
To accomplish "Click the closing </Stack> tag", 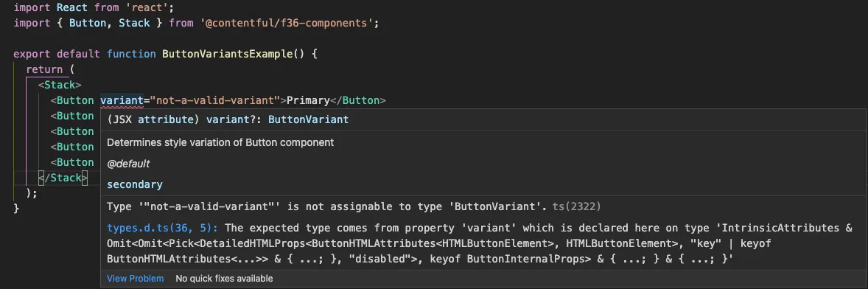I will tap(63, 178).
